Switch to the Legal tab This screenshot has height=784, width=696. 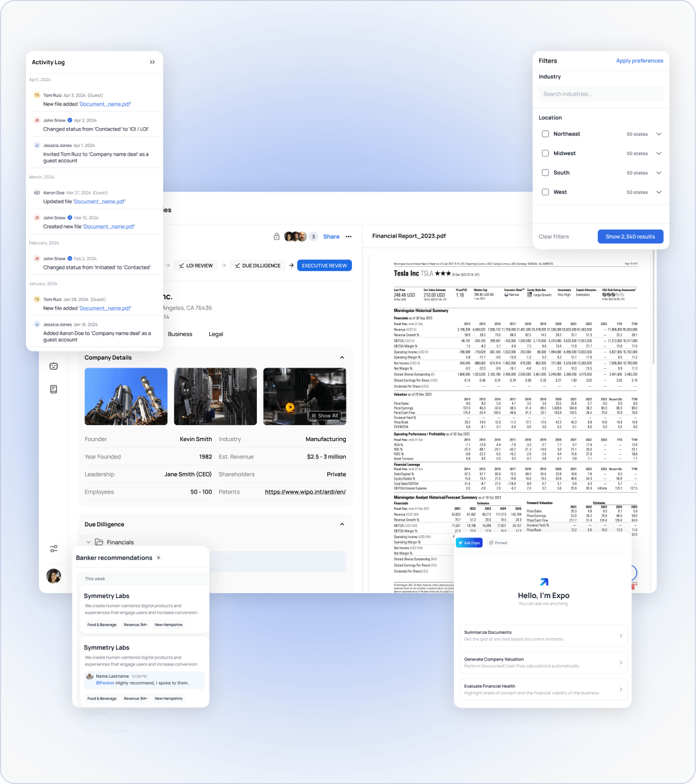click(x=216, y=334)
